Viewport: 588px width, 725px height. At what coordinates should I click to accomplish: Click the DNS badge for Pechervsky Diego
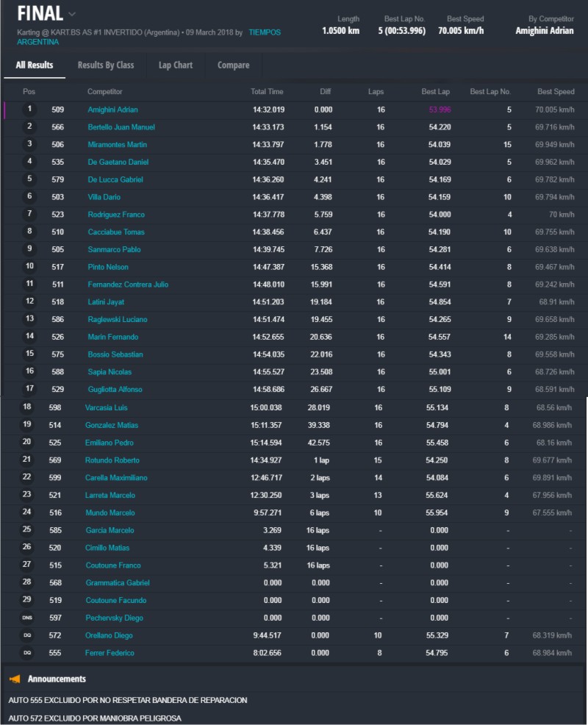coord(27,618)
